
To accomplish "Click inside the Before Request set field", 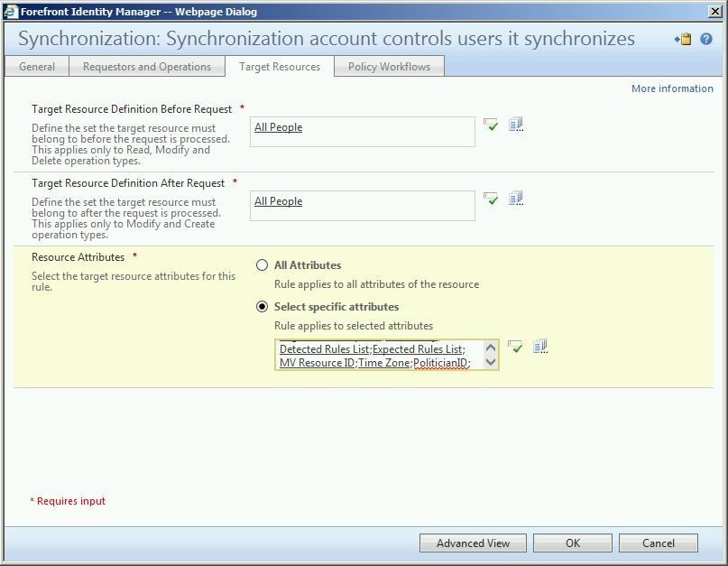I will [362, 132].
